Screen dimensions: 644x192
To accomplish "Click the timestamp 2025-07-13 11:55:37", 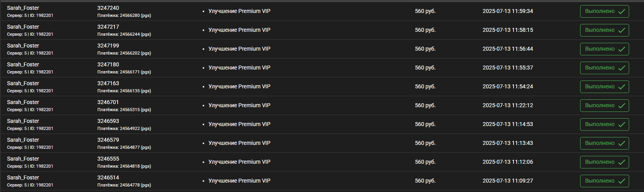I will coord(508,68).
